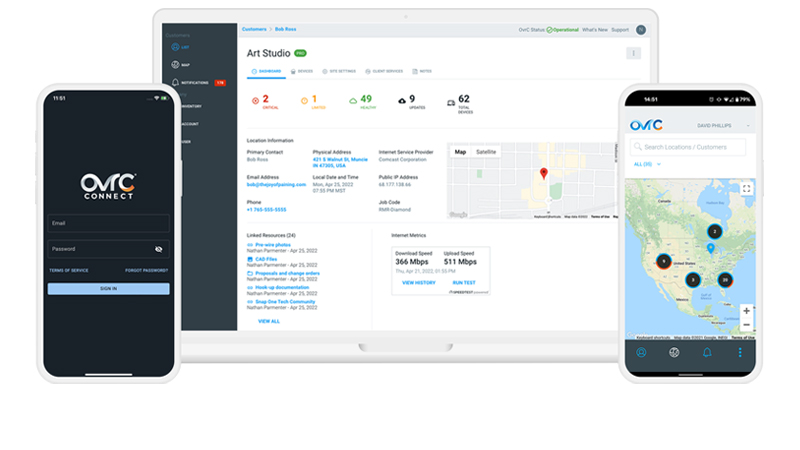The height and width of the screenshot is (450, 800).
Task: Click the Bob Ross breadcrumb link
Action: [x=285, y=29]
